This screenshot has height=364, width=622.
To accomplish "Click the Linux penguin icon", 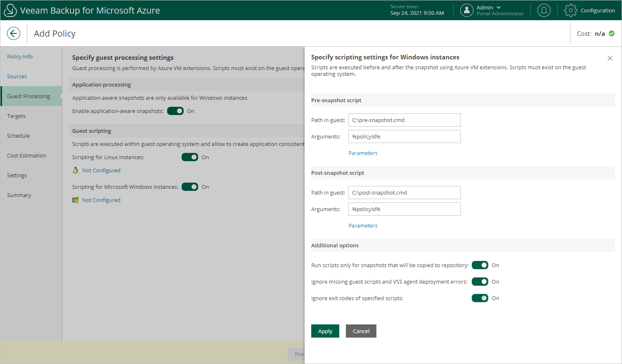I will click(76, 170).
